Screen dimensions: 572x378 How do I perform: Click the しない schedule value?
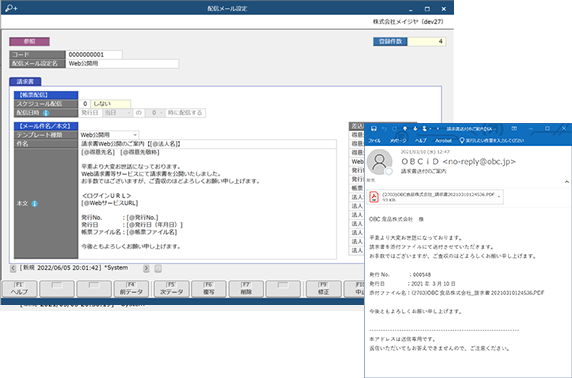pyautogui.click(x=111, y=104)
